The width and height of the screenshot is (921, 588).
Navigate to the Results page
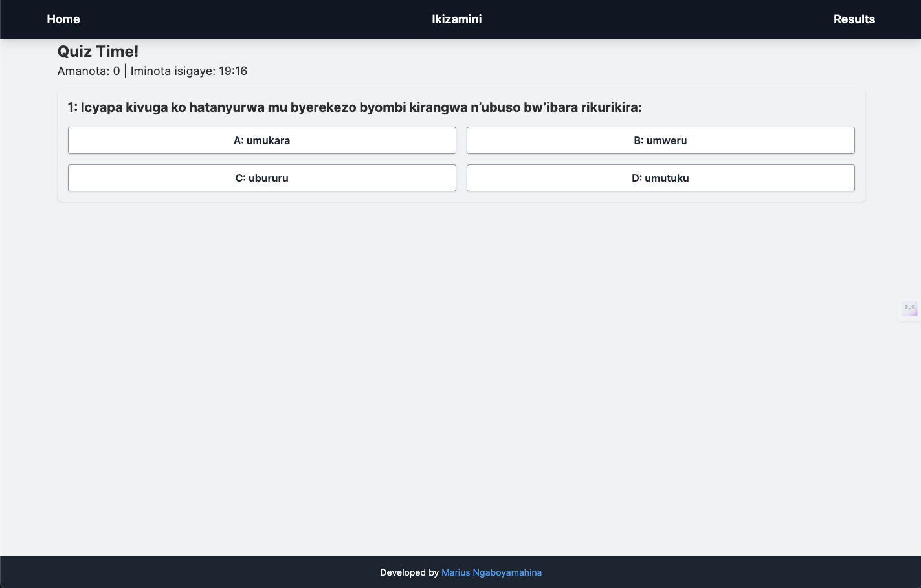[854, 19]
